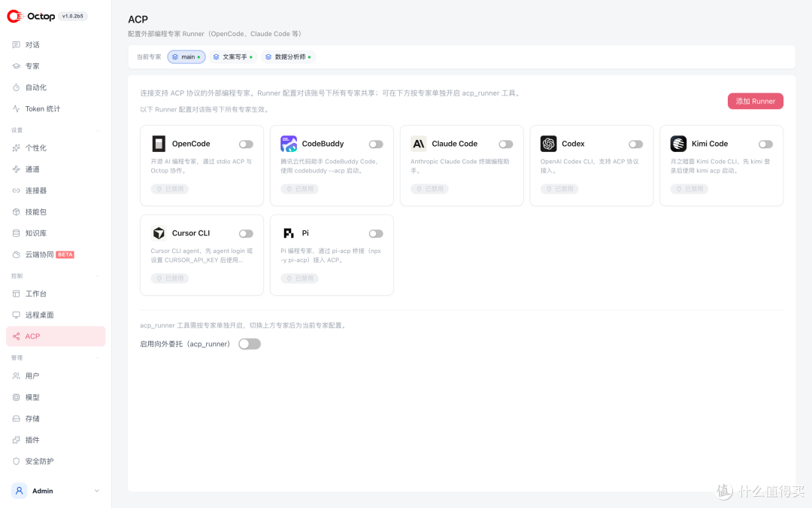The height and width of the screenshot is (508, 812).
Task: Click the v1.0.2b5 version badge
Action: 72,16
